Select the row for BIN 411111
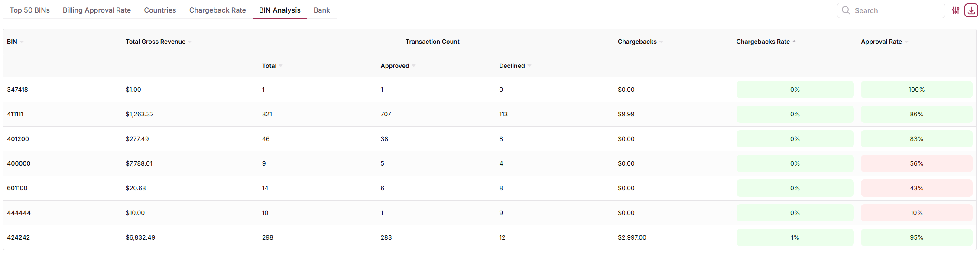 click(x=490, y=114)
